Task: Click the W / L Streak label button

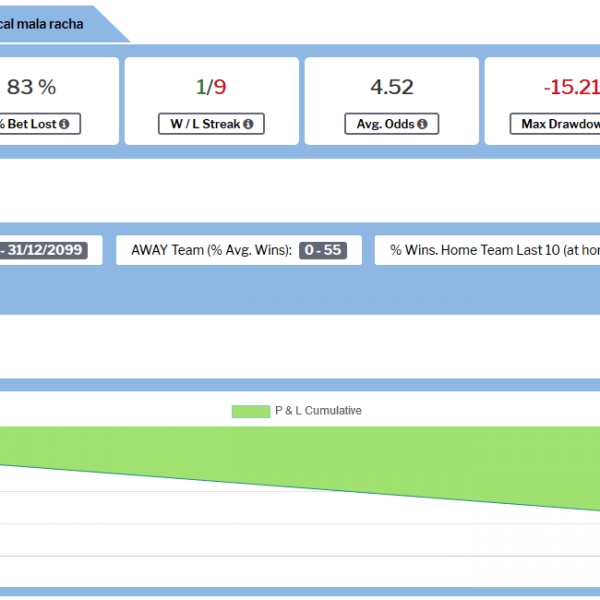Action: tap(211, 124)
